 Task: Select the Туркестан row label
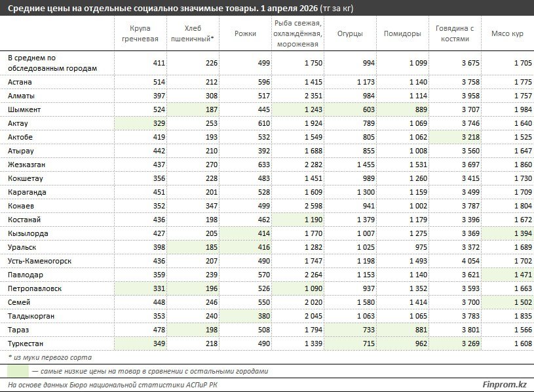pyautogui.click(x=26, y=343)
